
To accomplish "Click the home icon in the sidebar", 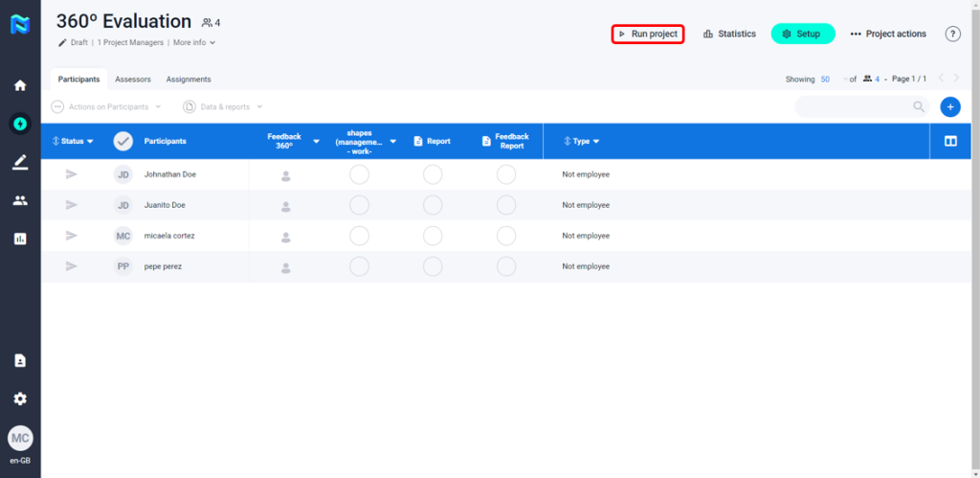I will (20, 85).
